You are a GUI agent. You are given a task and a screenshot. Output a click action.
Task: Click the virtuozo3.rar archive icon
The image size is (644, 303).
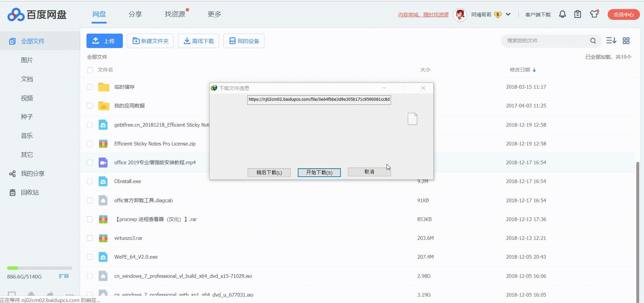click(103, 238)
